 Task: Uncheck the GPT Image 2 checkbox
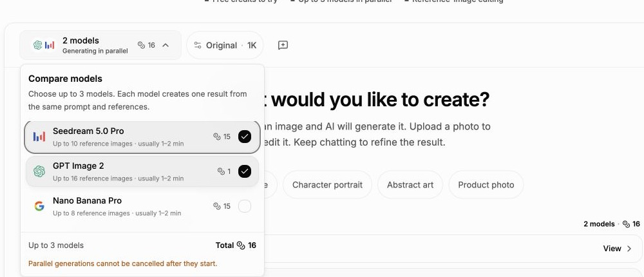coord(244,171)
